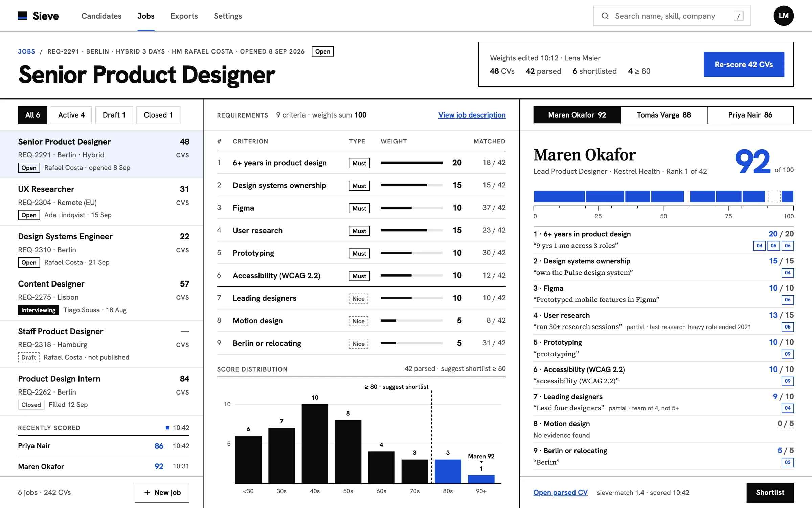Open page 09 evidence for Accessibility criterion
Viewport: 812px width, 508px height.
tap(788, 381)
